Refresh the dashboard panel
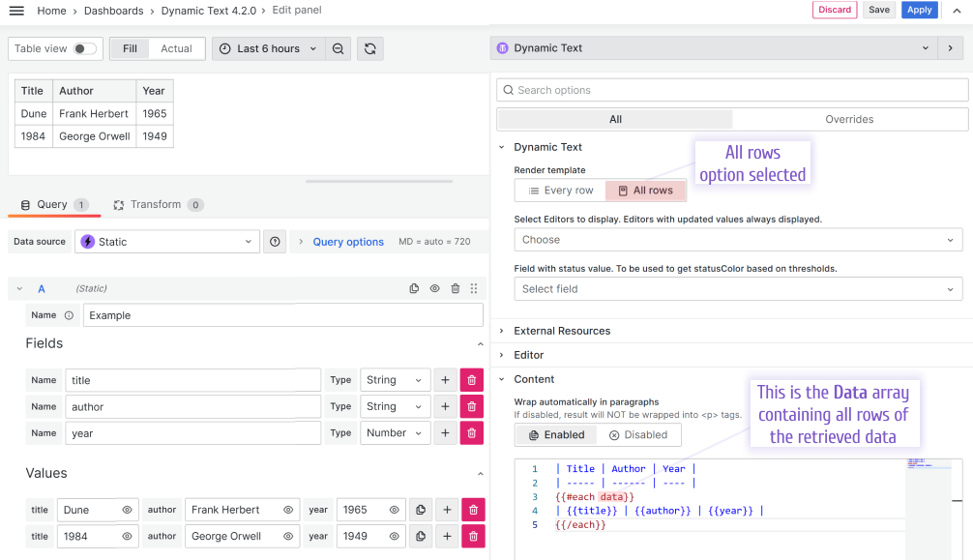Image resolution: width=973 pixels, height=560 pixels. click(x=369, y=47)
